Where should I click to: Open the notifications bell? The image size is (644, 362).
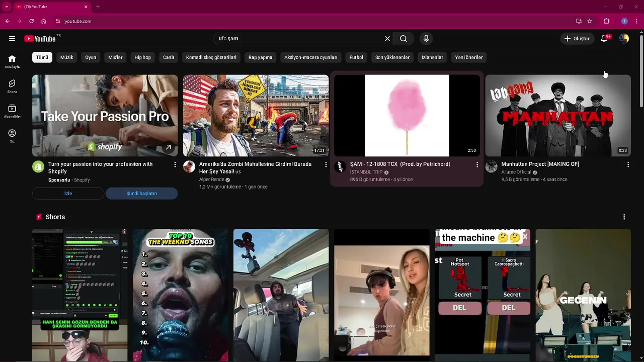coord(604,39)
